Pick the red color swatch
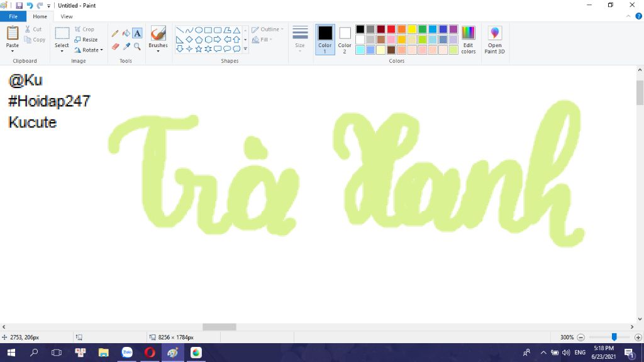This screenshot has height=362, width=644. point(391,29)
